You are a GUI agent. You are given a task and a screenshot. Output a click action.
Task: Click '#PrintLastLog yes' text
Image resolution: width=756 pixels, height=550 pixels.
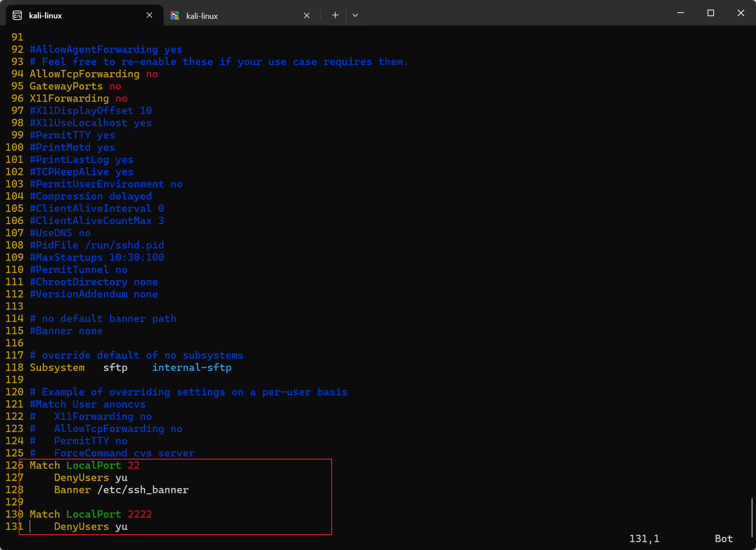pos(82,160)
